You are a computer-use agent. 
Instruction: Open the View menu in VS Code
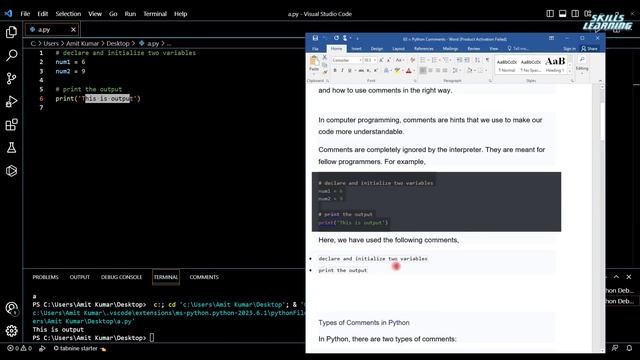95,13
